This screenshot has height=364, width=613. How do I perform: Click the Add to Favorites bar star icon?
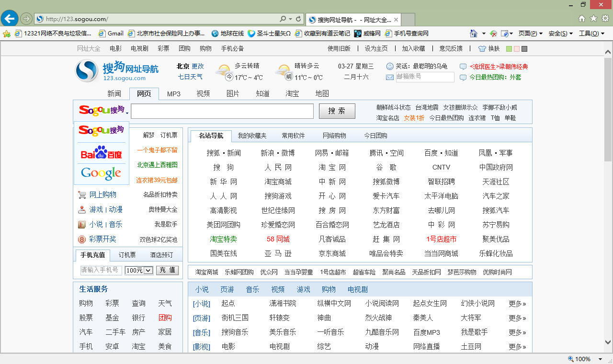pyautogui.click(x=7, y=34)
